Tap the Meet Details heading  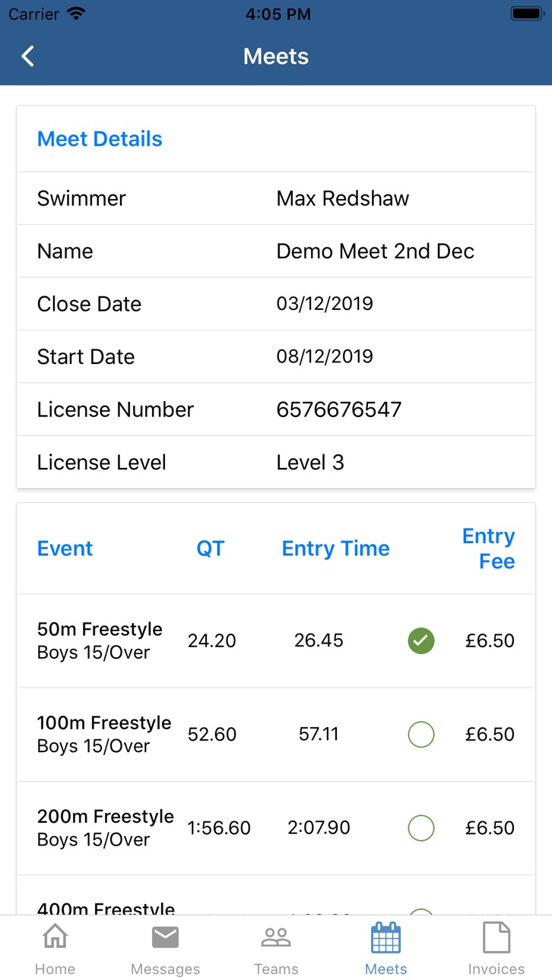pos(100,139)
